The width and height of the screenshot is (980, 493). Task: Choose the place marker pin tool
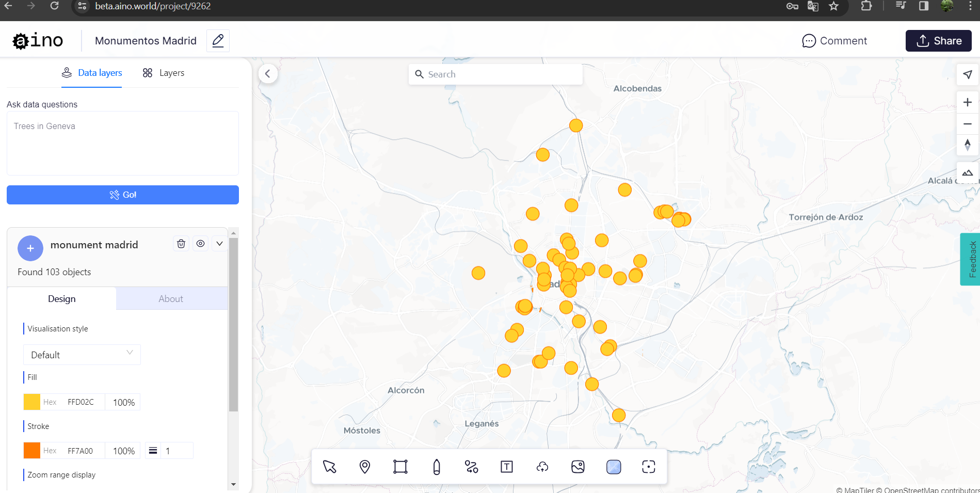(365, 467)
